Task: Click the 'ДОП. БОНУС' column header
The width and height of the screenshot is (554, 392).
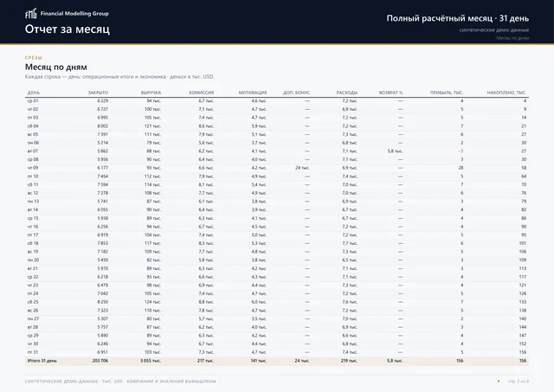Action: coord(296,93)
